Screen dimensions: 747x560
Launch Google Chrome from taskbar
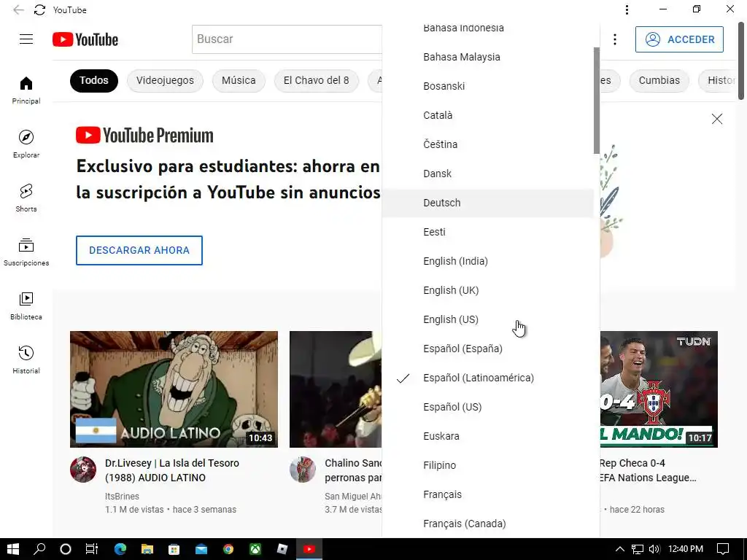(x=228, y=549)
